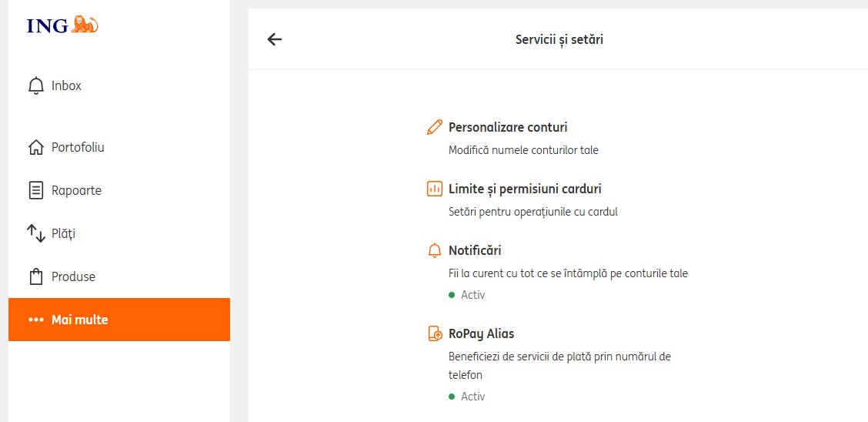Image resolution: width=868 pixels, height=422 pixels.
Task: Open Inbox from the sidebar
Action: [66, 85]
